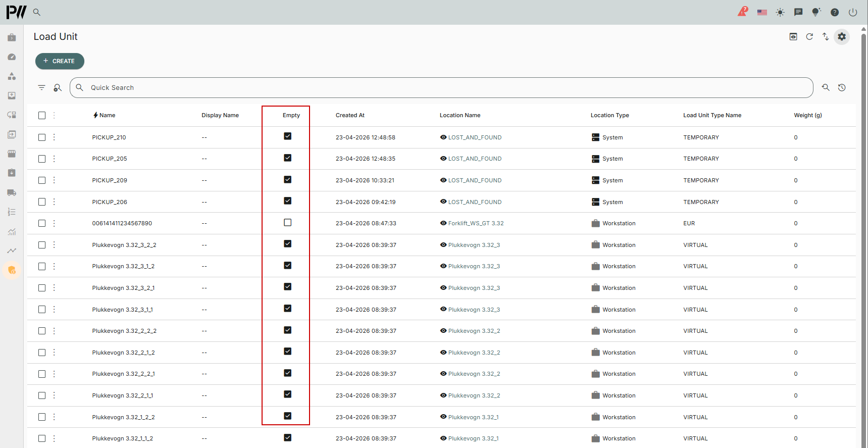Open the table settings gear

tap(842, 36)
